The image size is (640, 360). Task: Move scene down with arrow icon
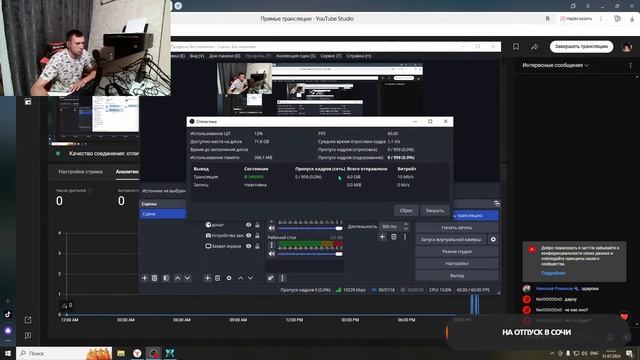coord(187,278)
